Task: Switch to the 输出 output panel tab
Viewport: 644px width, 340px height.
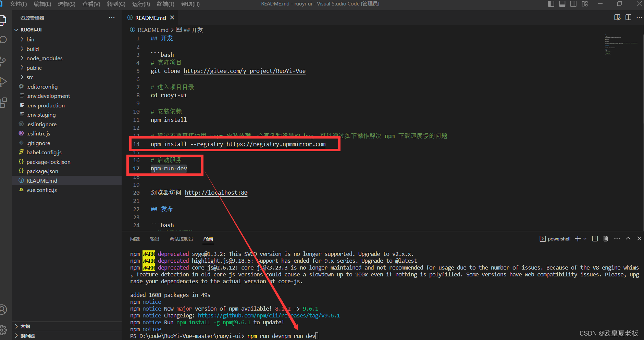Action: (154, 239)
